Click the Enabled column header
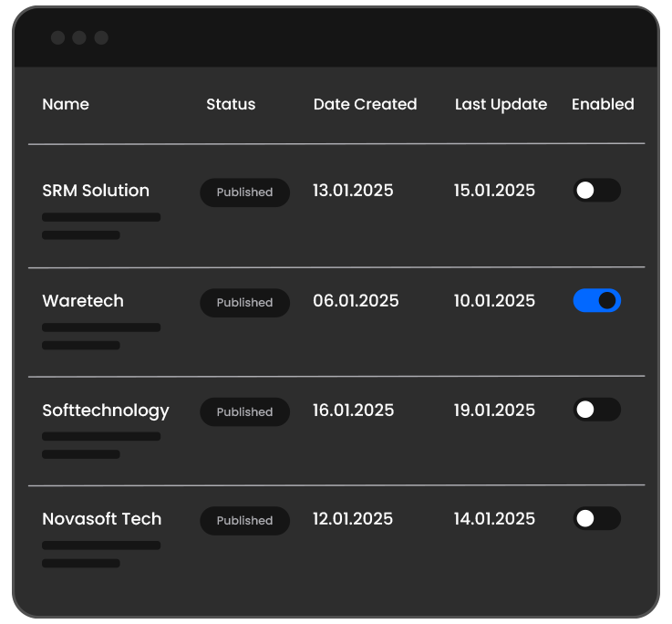 click(603, 104)
